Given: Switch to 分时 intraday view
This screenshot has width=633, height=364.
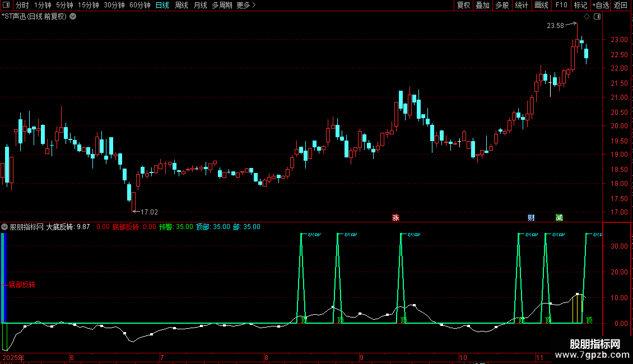Looking at the screenshot, I should [x=22, y=5].
